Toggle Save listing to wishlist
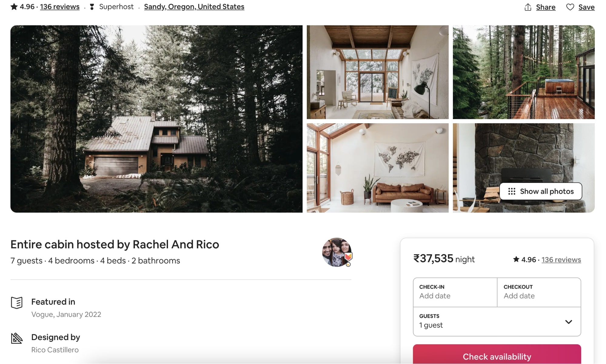The height and width of the screenshot is (364, 606). (580, 6)
